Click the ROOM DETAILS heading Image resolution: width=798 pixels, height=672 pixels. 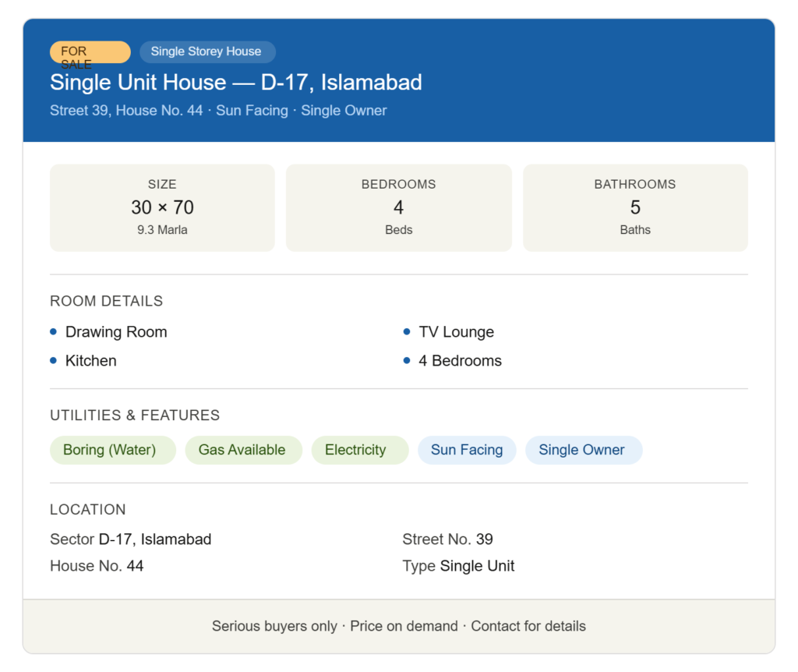[106, 301]
